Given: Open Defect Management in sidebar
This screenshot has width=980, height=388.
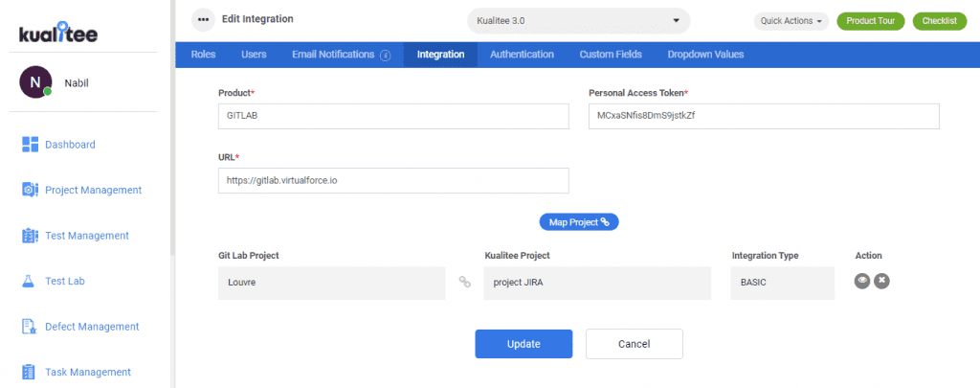Looking at the screenshot, I should point(92,327).
